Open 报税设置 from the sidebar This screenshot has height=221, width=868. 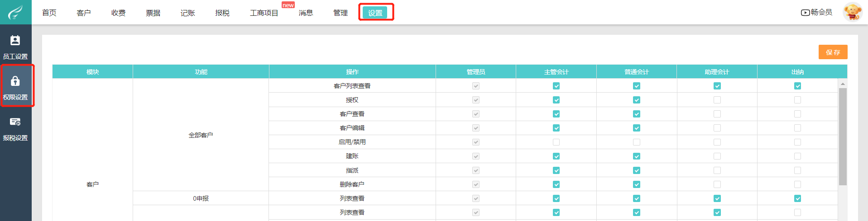tap(15, 129)
